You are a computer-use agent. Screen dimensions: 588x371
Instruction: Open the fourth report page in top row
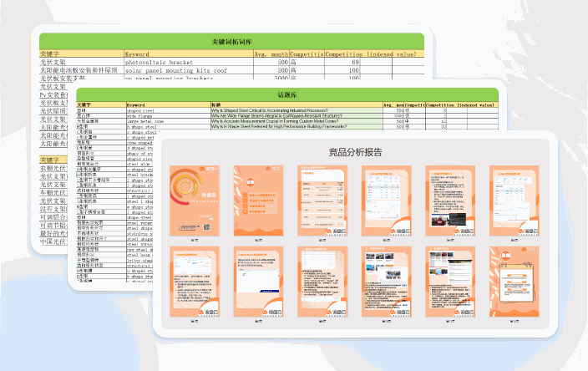[x=386, y=201]
